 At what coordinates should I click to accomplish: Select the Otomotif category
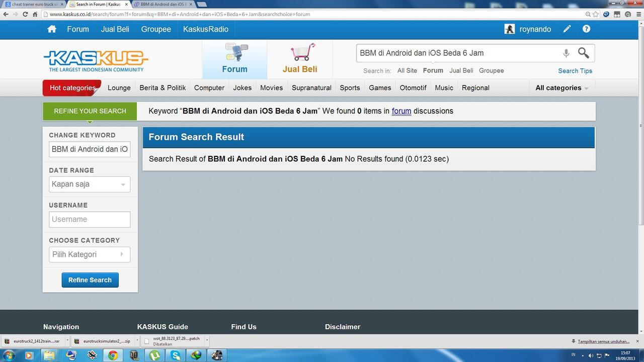[x=413, y=87]
